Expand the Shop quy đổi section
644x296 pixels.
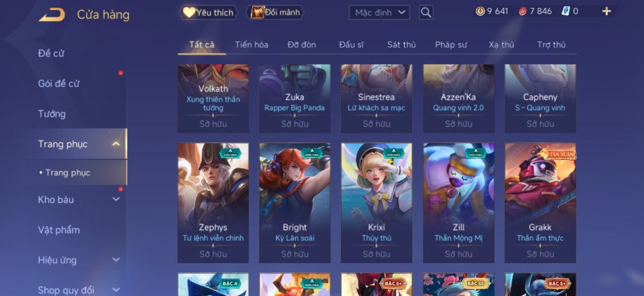pos(116,290)
